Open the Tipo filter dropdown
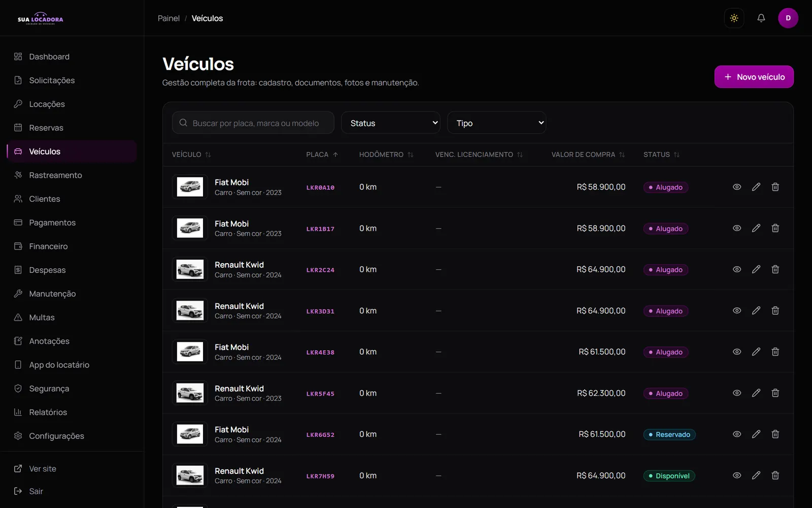This screenshot has height=508, width=812. pyautogui.click(x=497, y=123)
